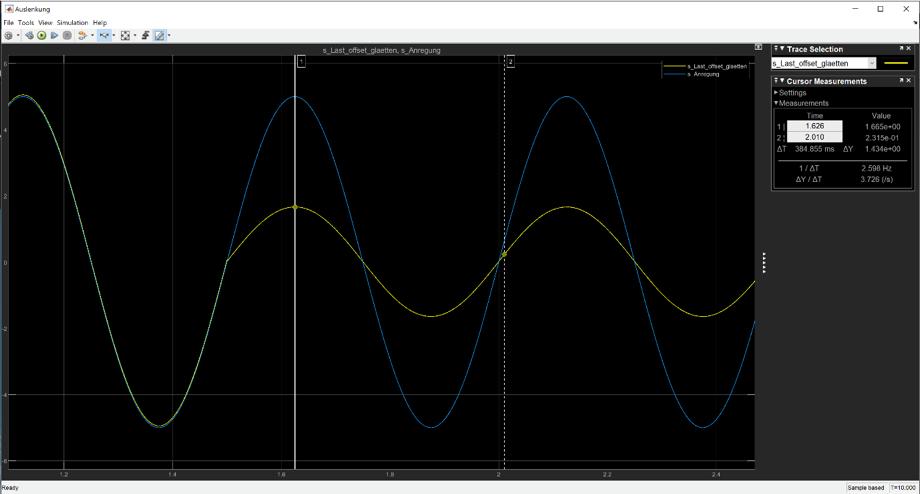
Task: Select the Zoom tool in toolbar
Action: (104, 35)
